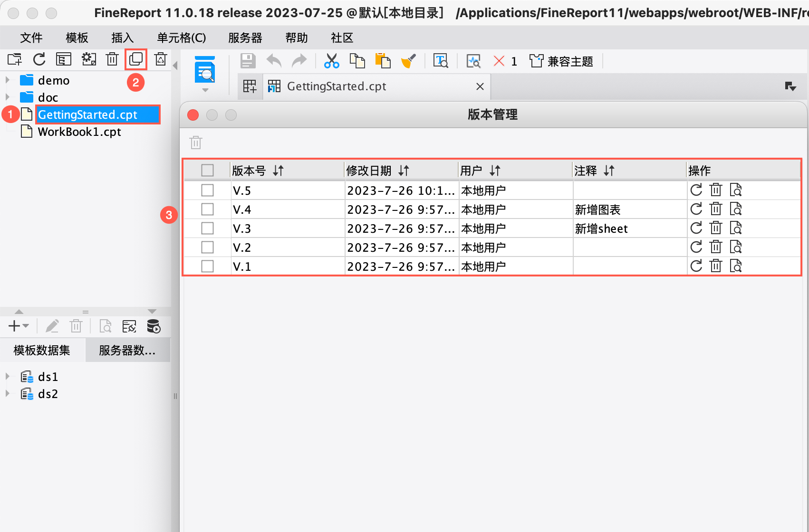The image size is (809, 532).
Task: Open the add dataset plus dropdown
Action: click(19, 326)
